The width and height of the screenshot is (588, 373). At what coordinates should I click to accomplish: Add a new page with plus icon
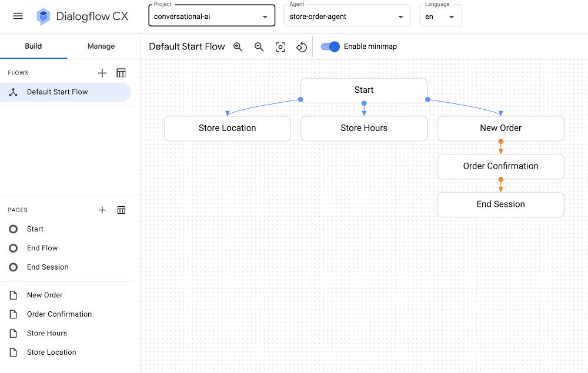102,210
